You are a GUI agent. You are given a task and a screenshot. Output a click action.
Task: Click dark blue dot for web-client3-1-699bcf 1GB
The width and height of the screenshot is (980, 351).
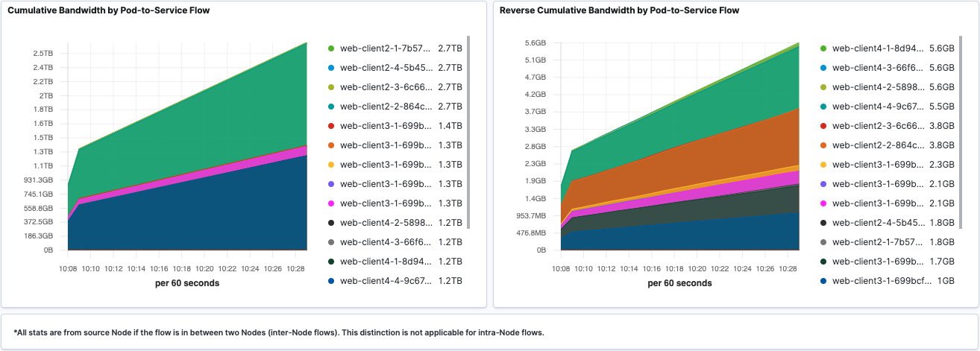tap(823, 281)
